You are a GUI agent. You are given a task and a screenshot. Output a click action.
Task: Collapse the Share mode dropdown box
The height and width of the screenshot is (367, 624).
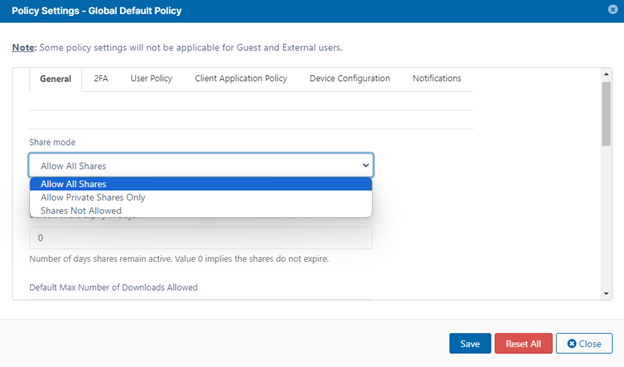(201, 165)
